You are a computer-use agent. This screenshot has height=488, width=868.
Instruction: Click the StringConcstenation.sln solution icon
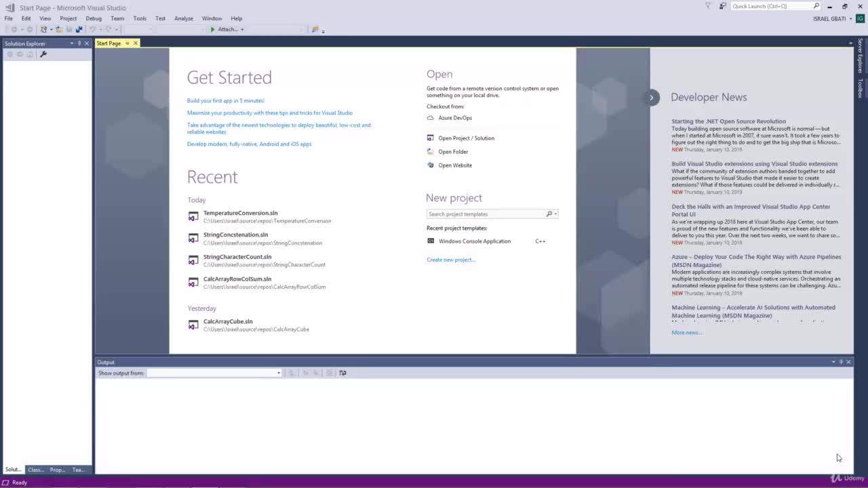193,239
